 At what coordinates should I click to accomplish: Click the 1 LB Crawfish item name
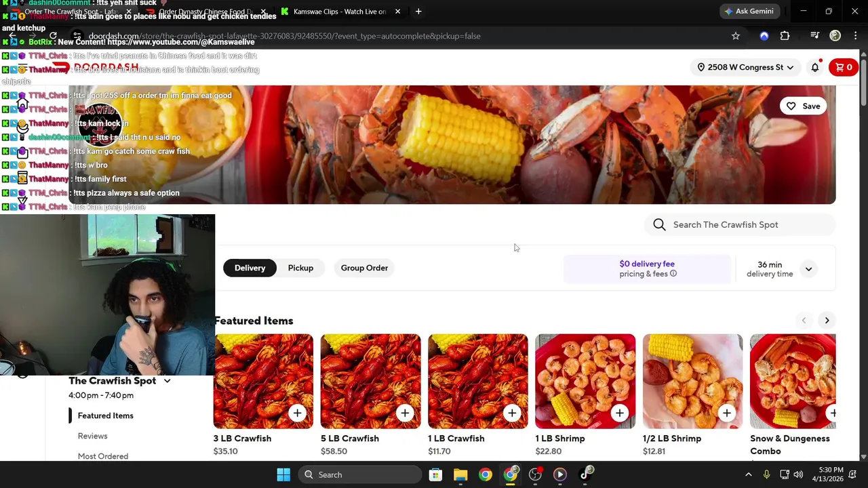coord(456,439)
